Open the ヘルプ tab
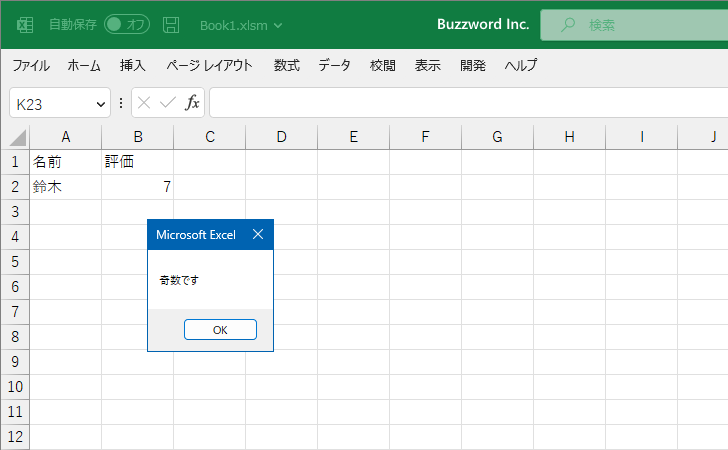 521,65
